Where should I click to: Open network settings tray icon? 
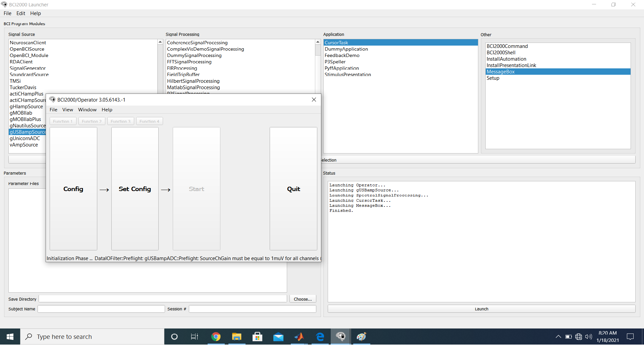click(x=579, y=337)
